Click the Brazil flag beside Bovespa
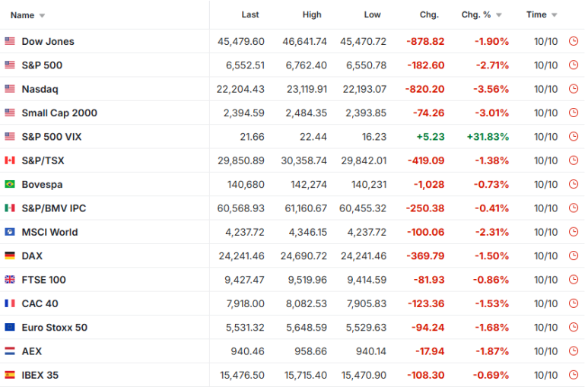The height and width of the screenshot is (387, 588). click(10, 185)
